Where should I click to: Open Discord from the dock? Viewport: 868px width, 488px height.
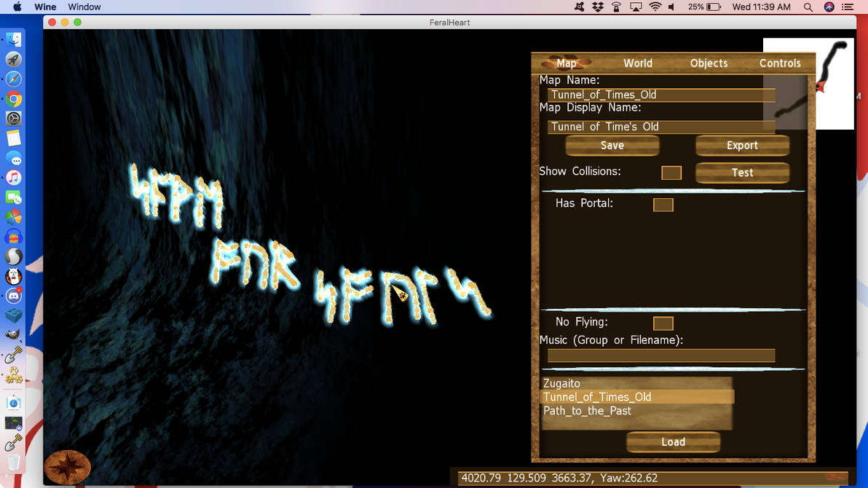coord(14,296)
